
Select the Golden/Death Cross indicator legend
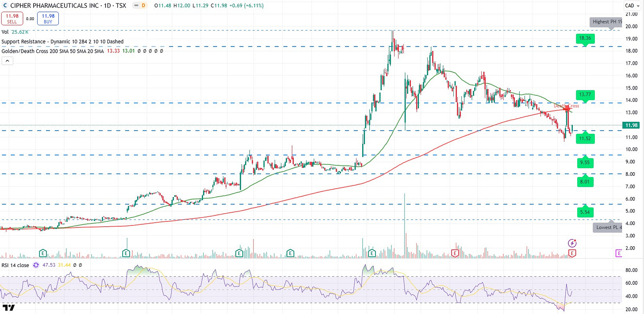coord(52,51)
